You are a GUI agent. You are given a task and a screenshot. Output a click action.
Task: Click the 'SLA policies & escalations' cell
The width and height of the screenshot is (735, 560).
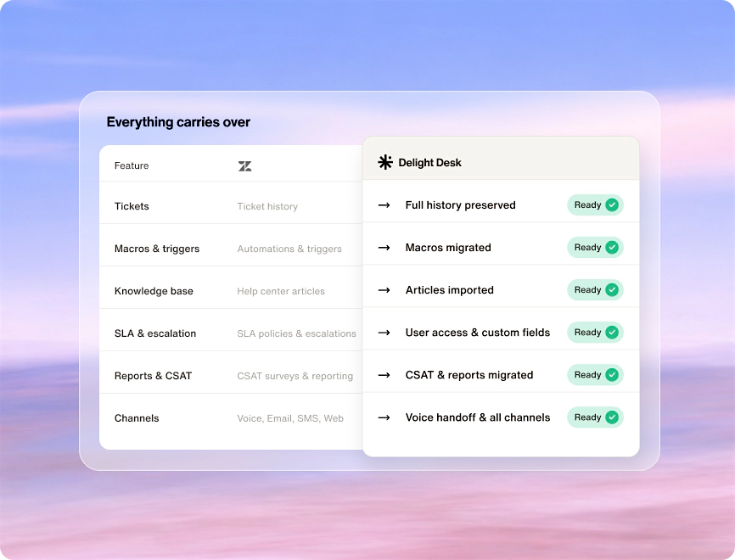(x=296, y=333)
